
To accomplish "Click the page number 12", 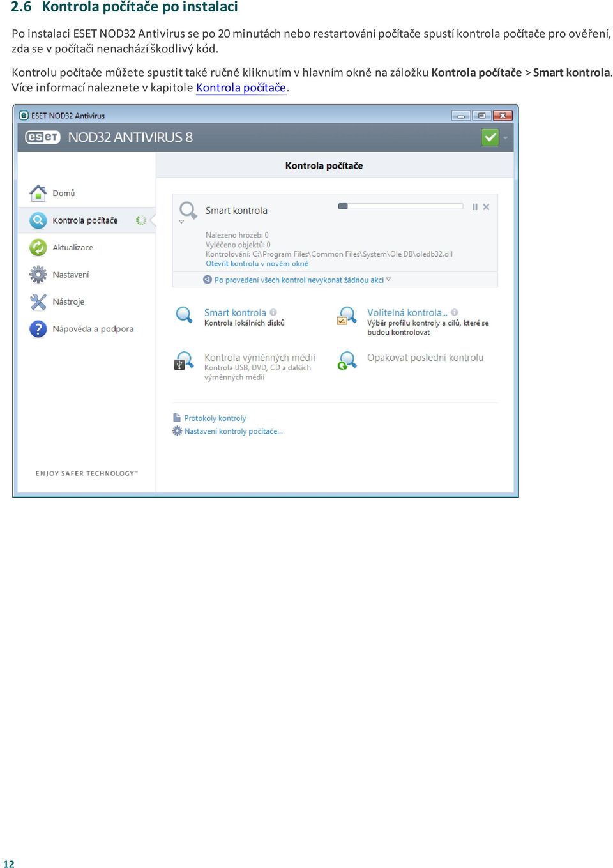I will click(8, 864).
